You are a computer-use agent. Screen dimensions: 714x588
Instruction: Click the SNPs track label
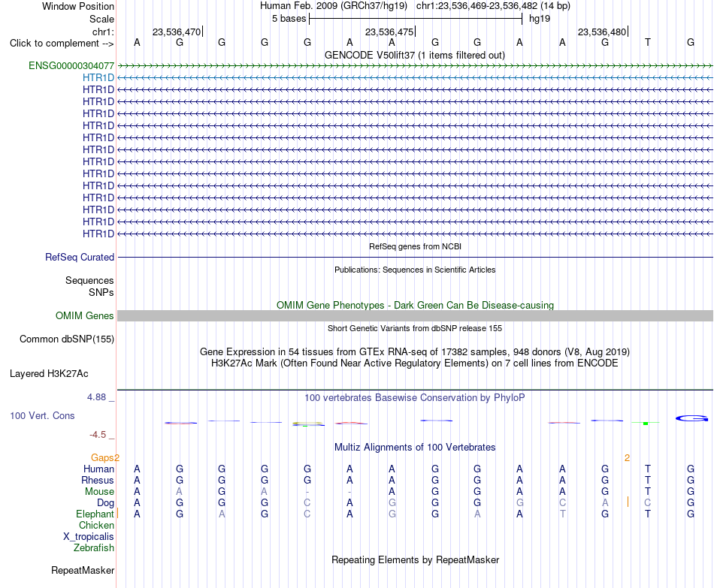pyautogui.click(x=101, y=292)
